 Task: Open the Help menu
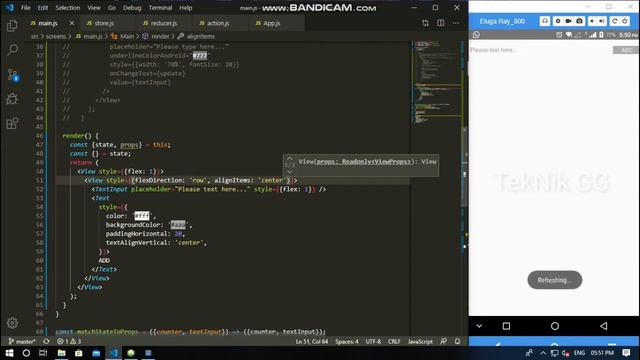tap(186, 8)
